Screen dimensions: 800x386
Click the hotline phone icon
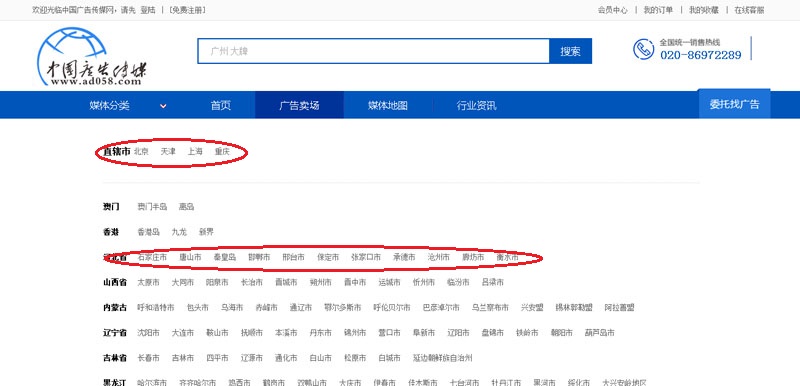pos(643,49)
